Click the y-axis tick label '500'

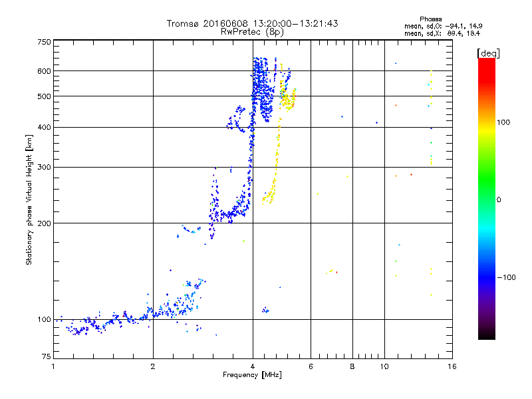[x=44, y=96]
